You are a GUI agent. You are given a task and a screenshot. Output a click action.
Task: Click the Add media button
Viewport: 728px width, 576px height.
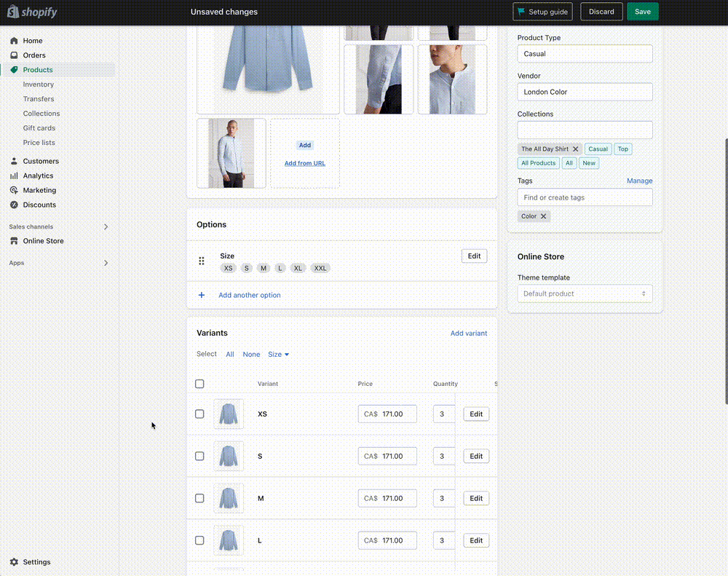[x=304, y=145]
